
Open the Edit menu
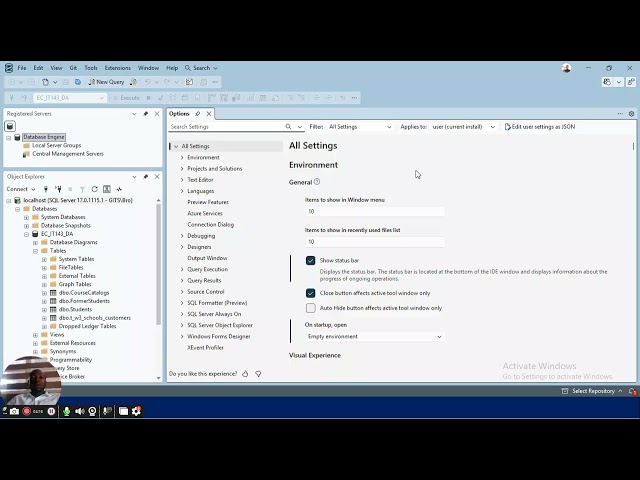(x=38, y=68)
